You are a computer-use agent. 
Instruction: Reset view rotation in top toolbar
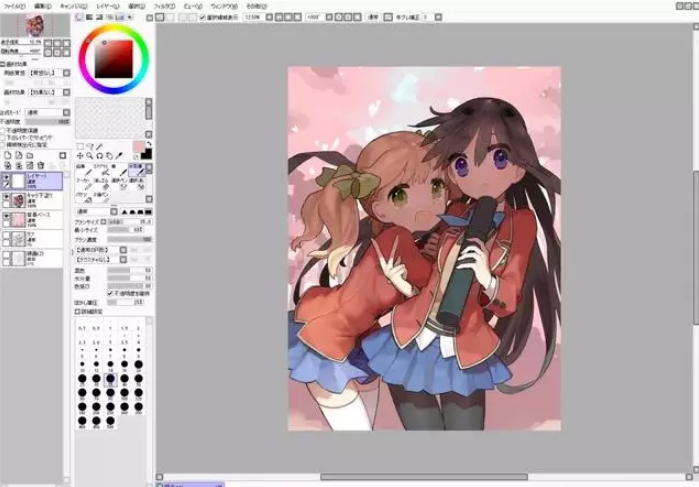tap(358, 17)
